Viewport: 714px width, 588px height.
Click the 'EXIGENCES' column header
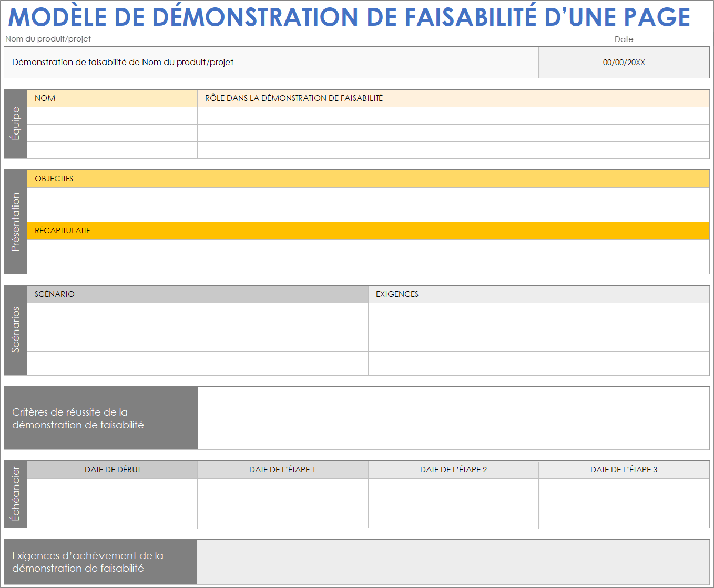[539, 294]
